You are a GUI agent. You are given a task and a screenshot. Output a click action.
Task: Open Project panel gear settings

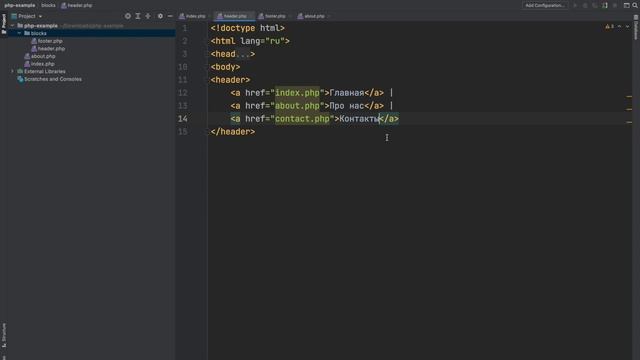[x=160, y=16]
